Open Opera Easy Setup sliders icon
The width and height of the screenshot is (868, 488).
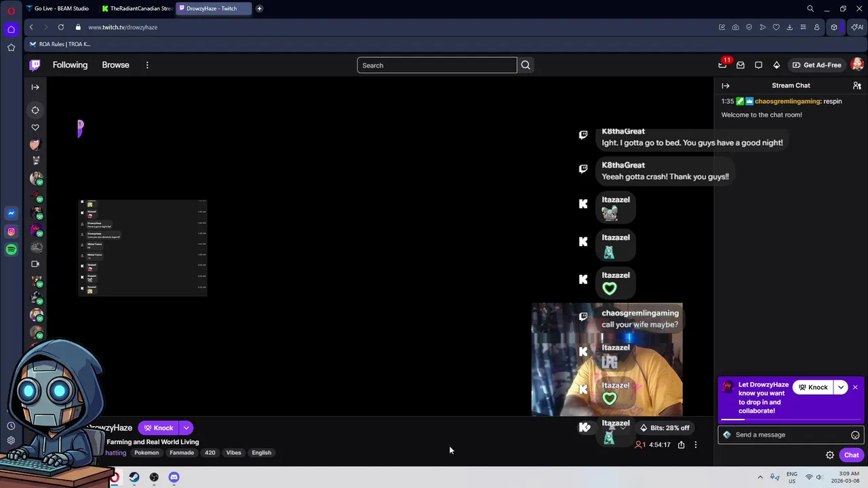pos(804,27)
